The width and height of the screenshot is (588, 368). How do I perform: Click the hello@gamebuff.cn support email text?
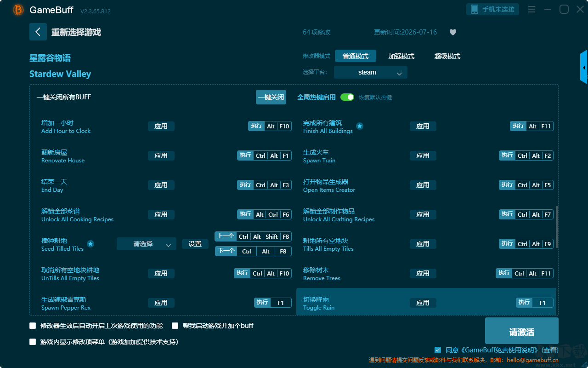[532, 360]
